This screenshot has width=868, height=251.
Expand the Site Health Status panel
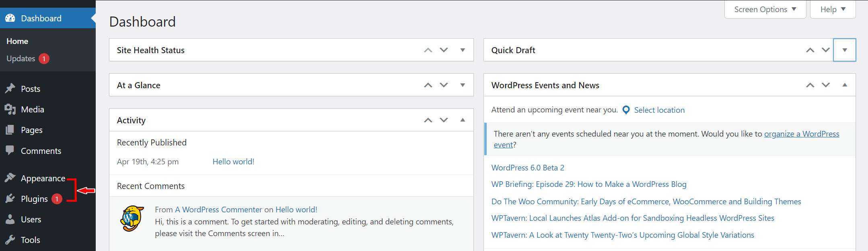point(463,50)
